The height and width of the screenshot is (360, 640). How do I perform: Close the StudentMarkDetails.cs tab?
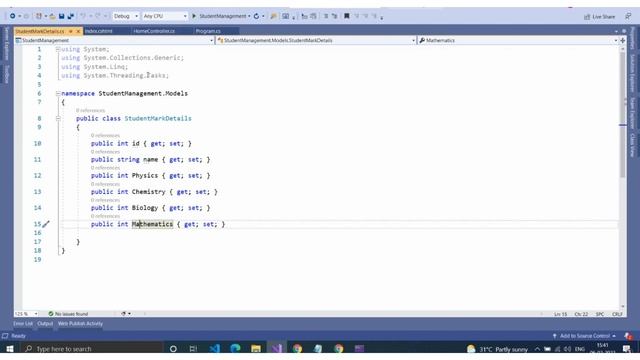coord(78,31)
